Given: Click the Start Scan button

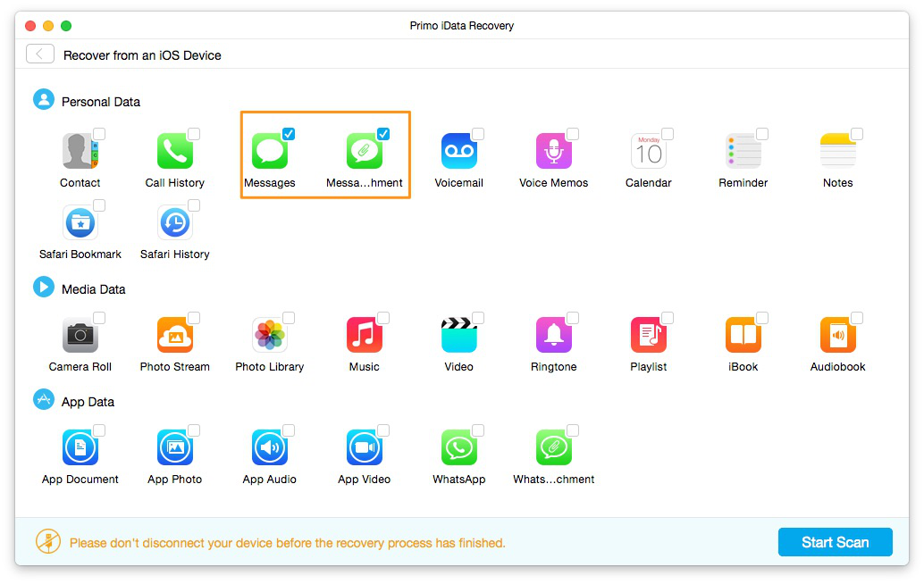Looking at the screenshot, I should click(x=835, y=542).
